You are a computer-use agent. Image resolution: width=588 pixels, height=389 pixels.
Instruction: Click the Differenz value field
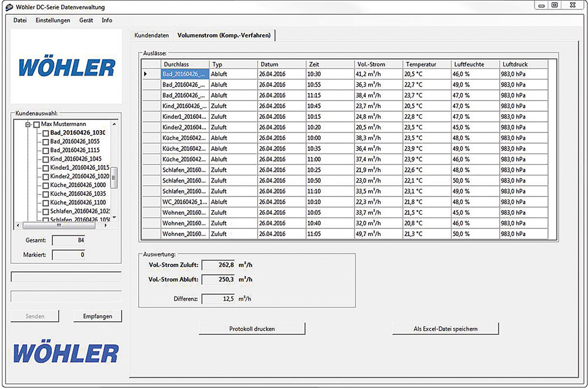point(218,299)
